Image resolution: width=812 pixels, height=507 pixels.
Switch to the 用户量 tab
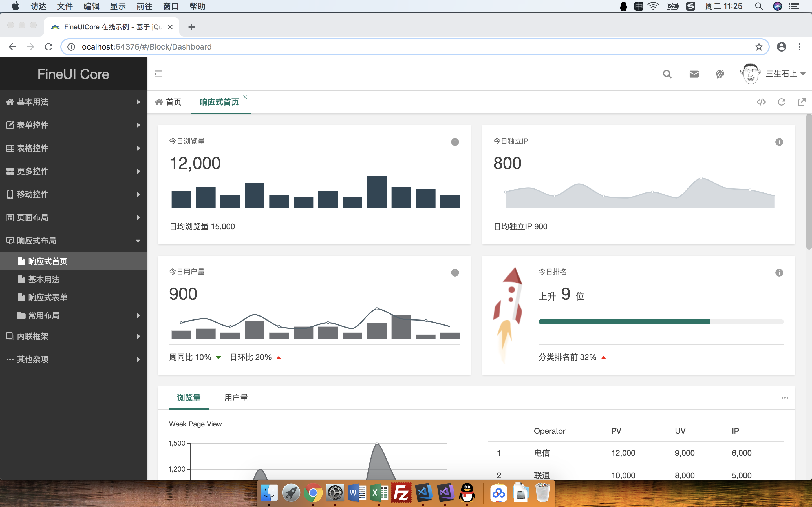pos(236,398)
